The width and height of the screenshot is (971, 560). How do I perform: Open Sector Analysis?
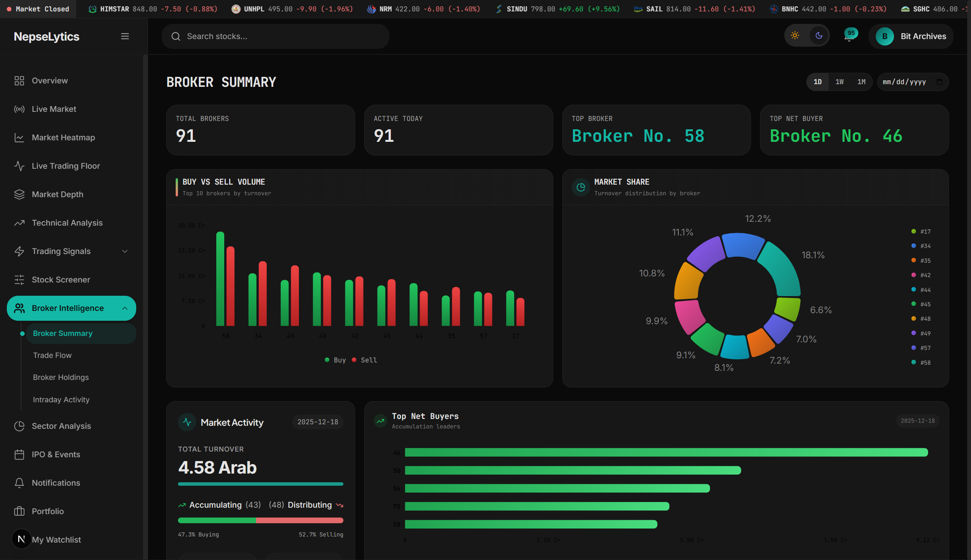pyautogui.click(x=61, y=426)
